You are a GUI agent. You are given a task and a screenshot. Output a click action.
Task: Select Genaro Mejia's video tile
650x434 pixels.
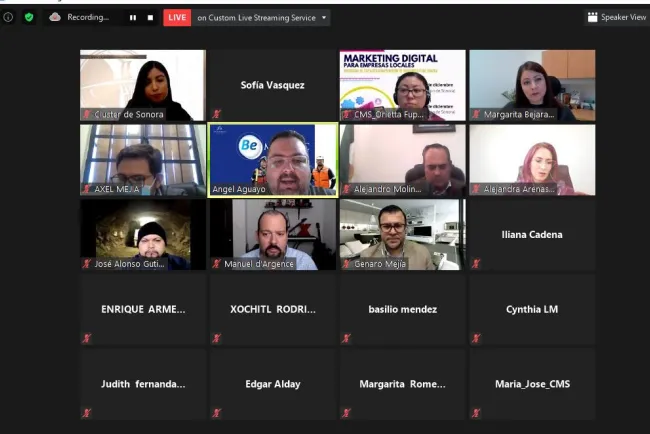point(401,232)
